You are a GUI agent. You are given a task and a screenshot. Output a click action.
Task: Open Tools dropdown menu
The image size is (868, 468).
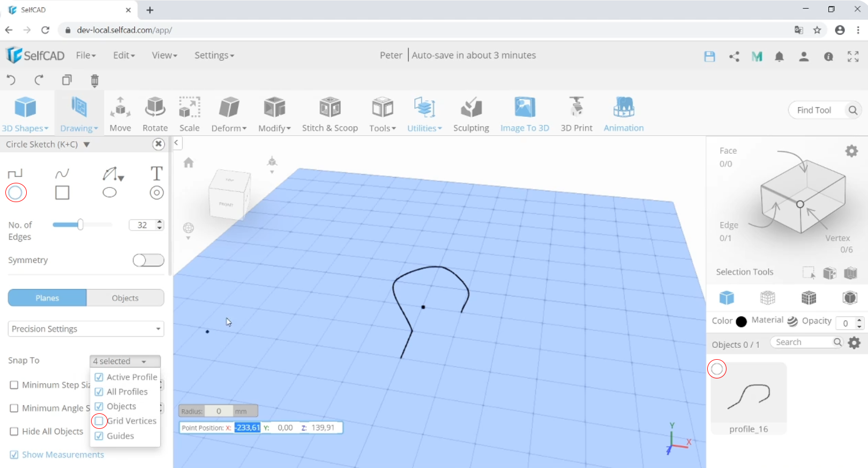tap(383, 114)
